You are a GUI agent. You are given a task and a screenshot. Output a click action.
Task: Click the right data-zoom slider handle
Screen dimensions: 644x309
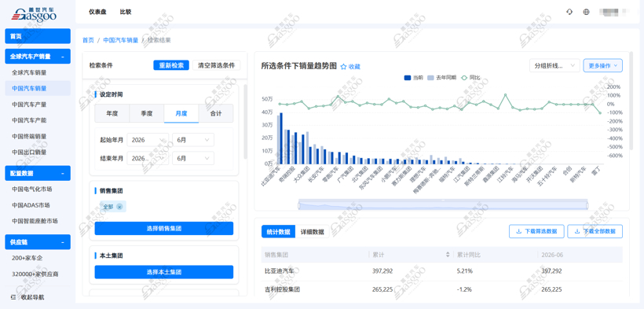pyautogui.click(x=587, y=205)
